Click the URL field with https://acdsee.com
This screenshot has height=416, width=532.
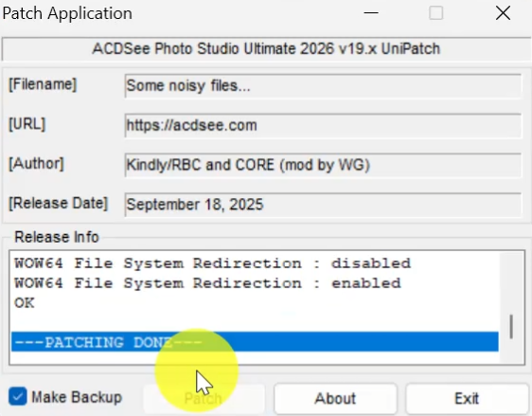(323, 126)
